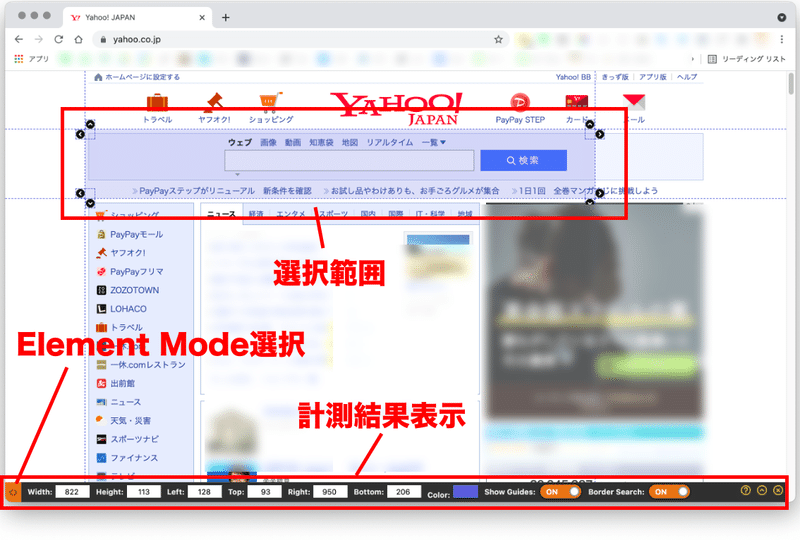Open the Yahoo! BB link
The width and height of the screenshot is (800, 540).
573,77
